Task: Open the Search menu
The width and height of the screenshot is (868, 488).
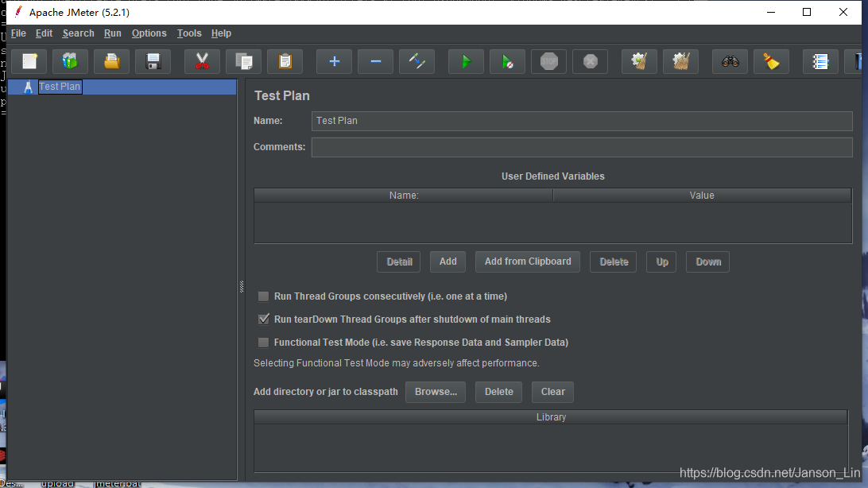Action: click(x=78, y=33)
